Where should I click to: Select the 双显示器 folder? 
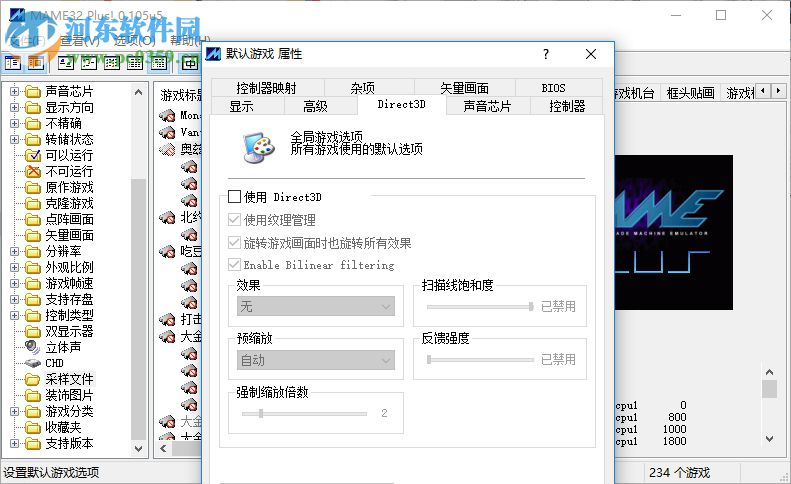[69, 332]
